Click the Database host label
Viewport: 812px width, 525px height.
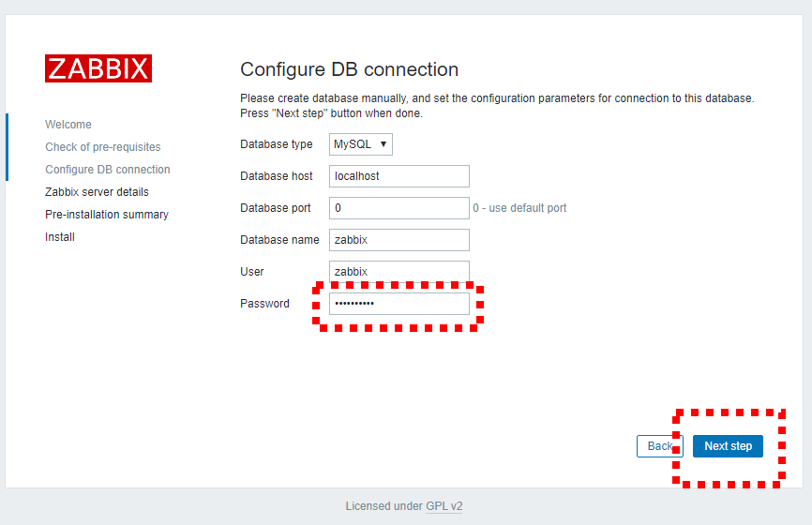(x=277, y=176)
